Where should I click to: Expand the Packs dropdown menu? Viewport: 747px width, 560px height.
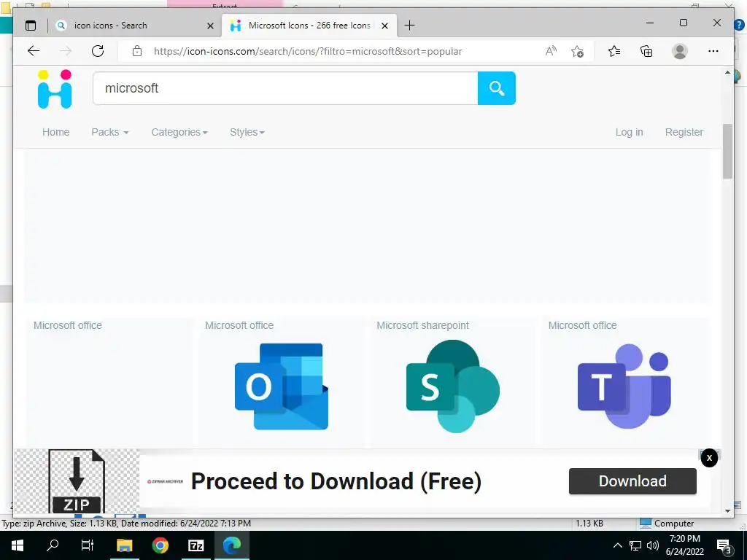coord(110,132)
